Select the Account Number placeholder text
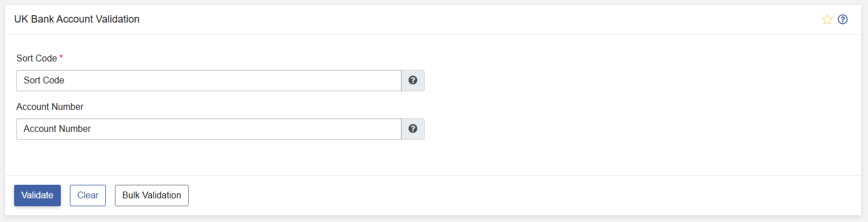The height and width of the screenshot is (222, 868). coord(57,129)
